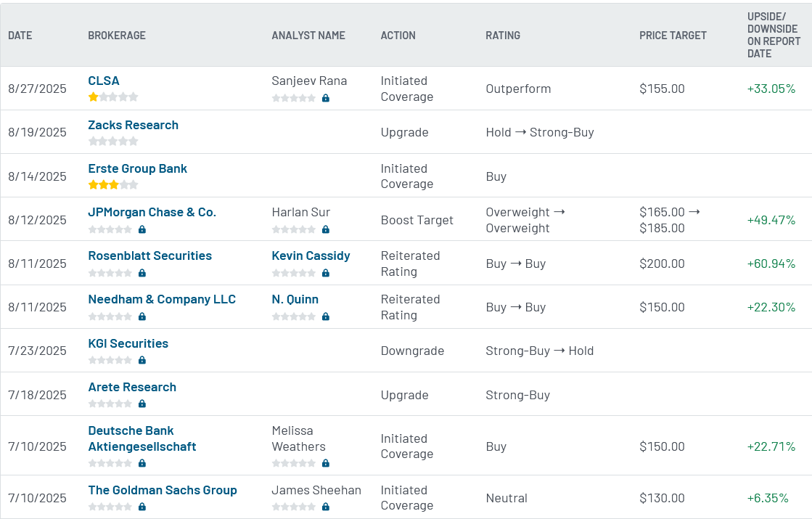This screenshot has height=519, width=812.
Task: Open the CLSA brokerage link
Action: click(104, 81)
